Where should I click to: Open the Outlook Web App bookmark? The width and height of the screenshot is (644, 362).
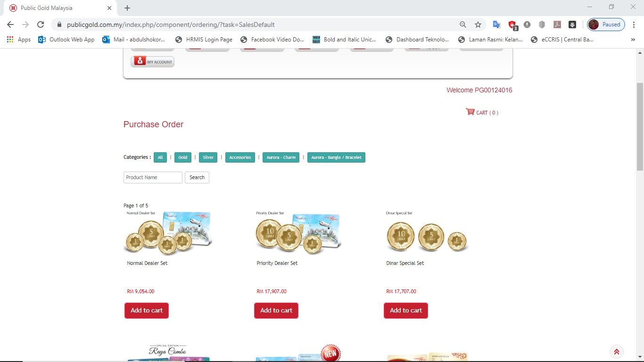pyautogui.click(x=66, y=40)
